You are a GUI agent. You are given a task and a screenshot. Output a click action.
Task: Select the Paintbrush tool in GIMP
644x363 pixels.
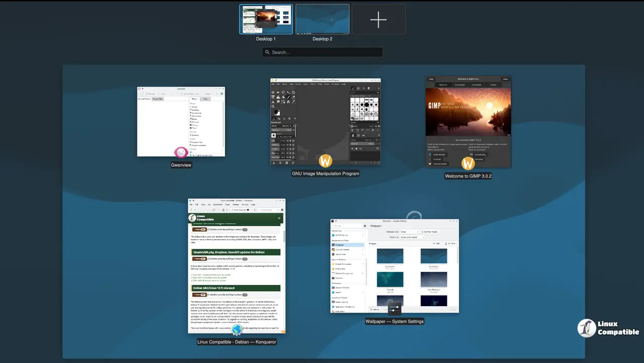pos(288,97)
